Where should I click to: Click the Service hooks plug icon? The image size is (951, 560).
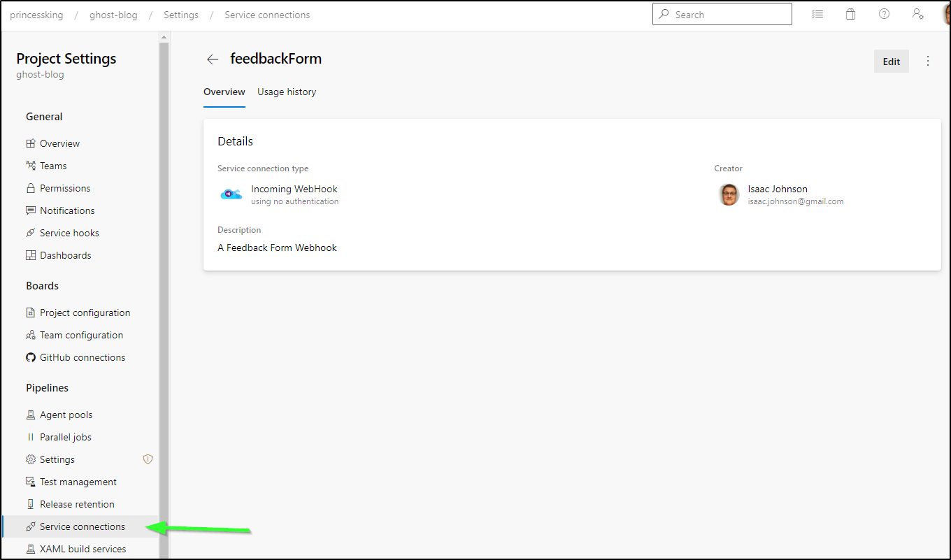coord(31,233)
